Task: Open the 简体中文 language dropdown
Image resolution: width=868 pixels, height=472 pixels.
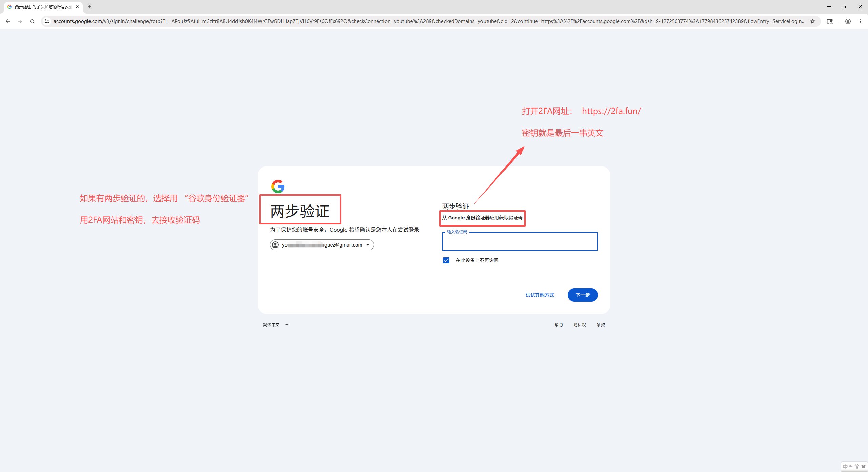Action: [x=276, y=325]
